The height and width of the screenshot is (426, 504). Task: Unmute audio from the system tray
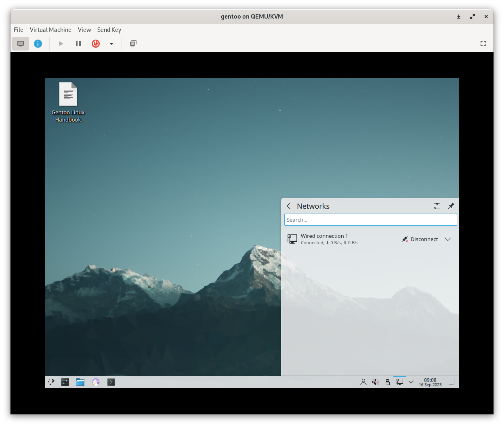point(376,382)
